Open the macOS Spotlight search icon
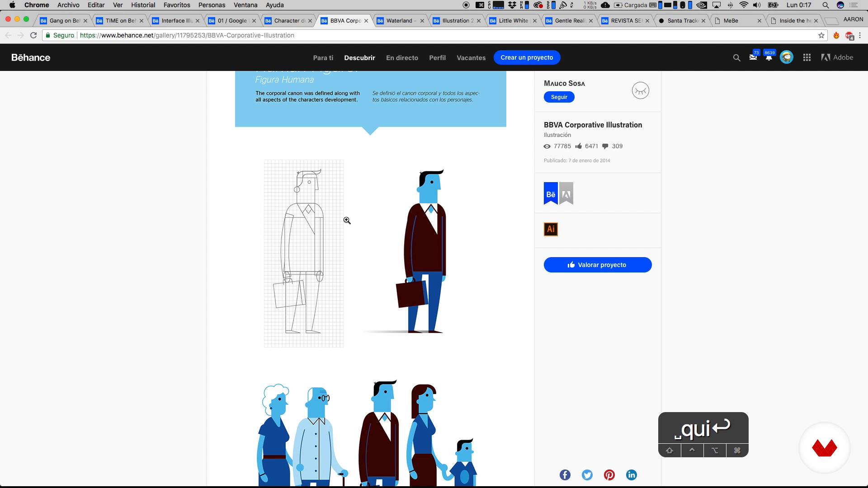The width and height of the screenshot is (868, 488). coord(826,5)
